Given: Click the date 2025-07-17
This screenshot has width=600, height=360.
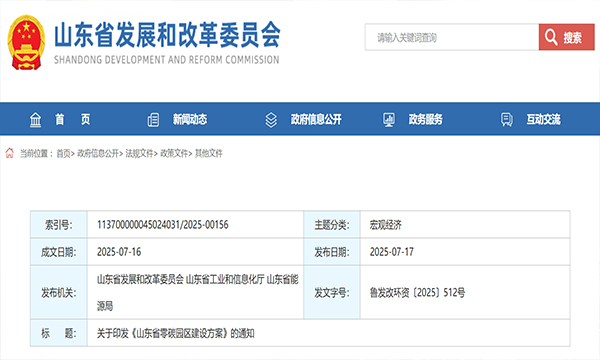Looking at the screenshot, I should [x=391, y=252].
